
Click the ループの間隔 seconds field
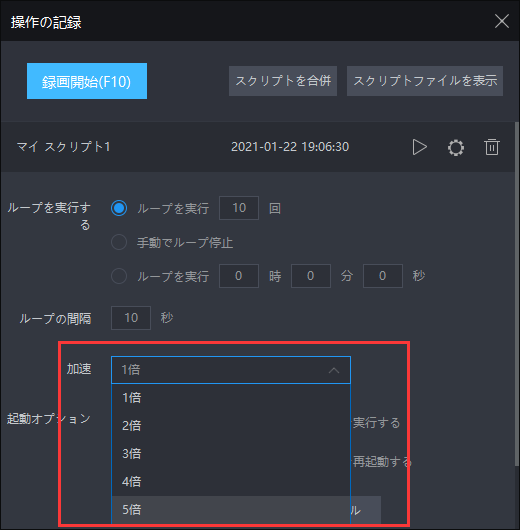coord(131,318)
